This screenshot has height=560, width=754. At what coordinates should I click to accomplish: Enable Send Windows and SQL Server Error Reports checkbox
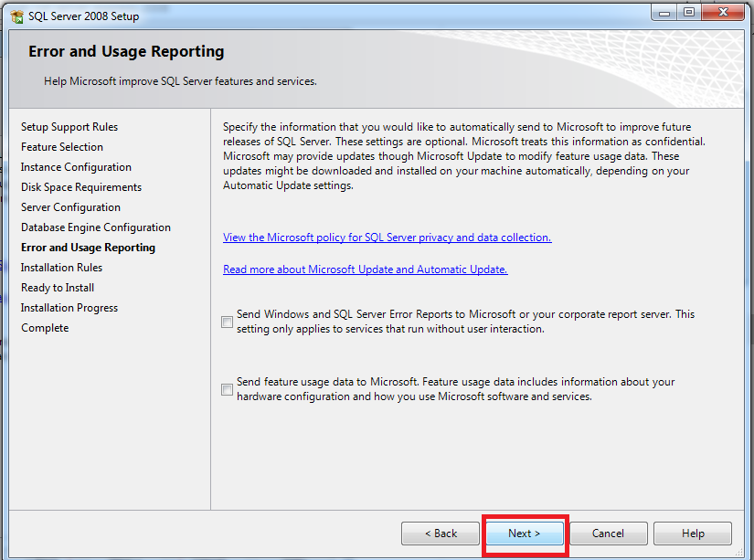[x=227, y=322]
